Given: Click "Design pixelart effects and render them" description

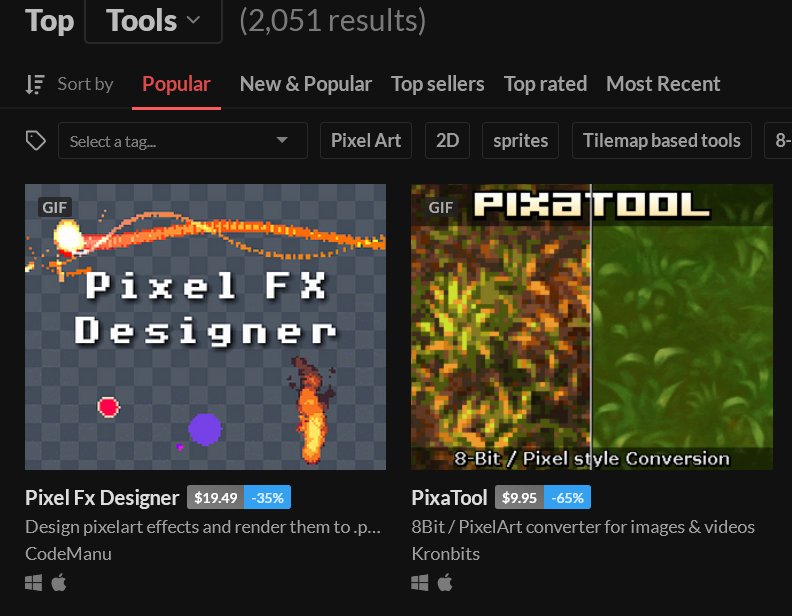Looking at the screenshot, I should 203,527.
